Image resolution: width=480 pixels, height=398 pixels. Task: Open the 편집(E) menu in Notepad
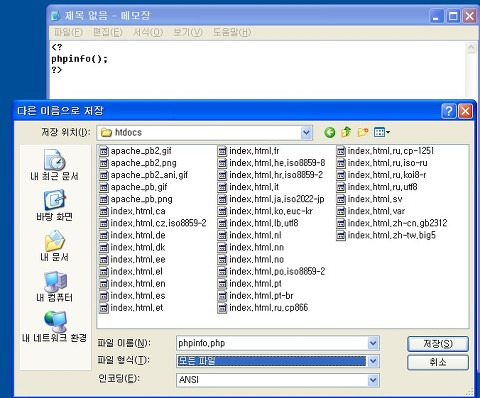point(107,32)
